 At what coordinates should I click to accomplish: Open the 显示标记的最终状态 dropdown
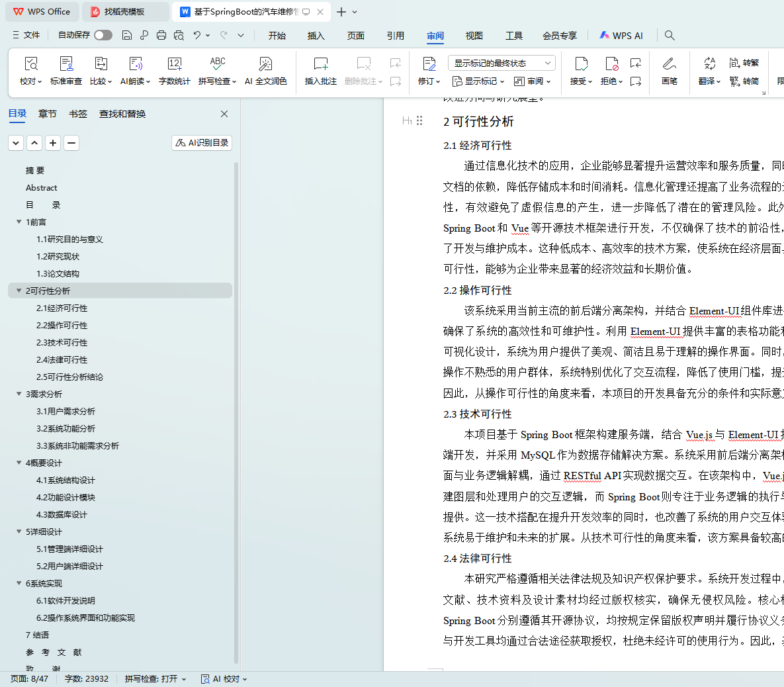[501, 63]
